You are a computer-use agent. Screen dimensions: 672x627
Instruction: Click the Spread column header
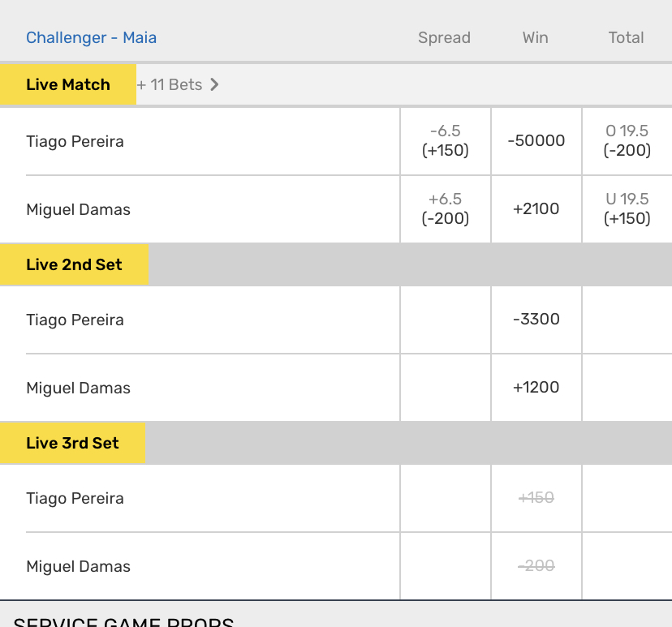444,37
